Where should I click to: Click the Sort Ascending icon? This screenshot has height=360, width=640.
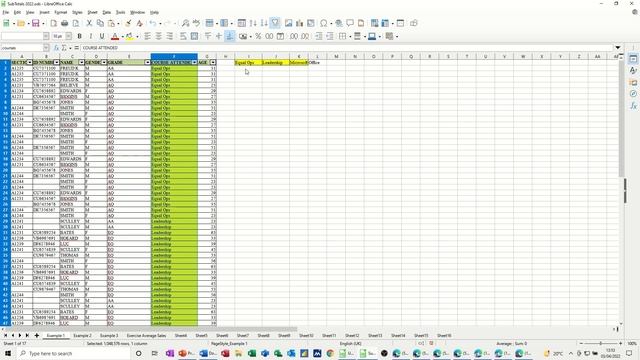point(253,23)
